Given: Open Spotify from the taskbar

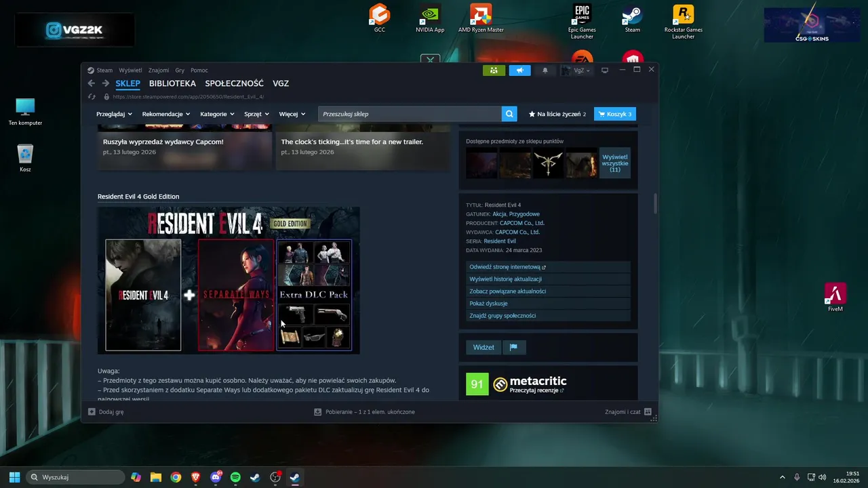Looking at the screenshot, I should coord(235,477).
